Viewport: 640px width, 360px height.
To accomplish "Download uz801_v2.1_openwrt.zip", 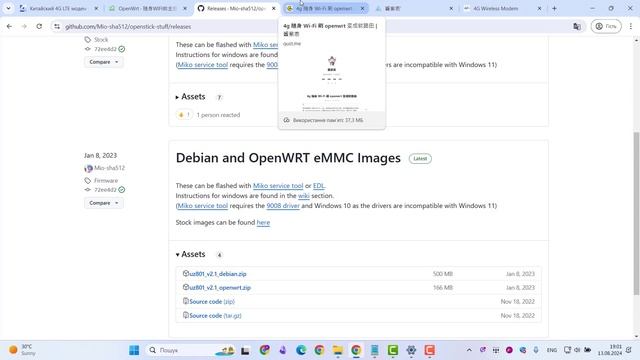I will pos(220,288).
